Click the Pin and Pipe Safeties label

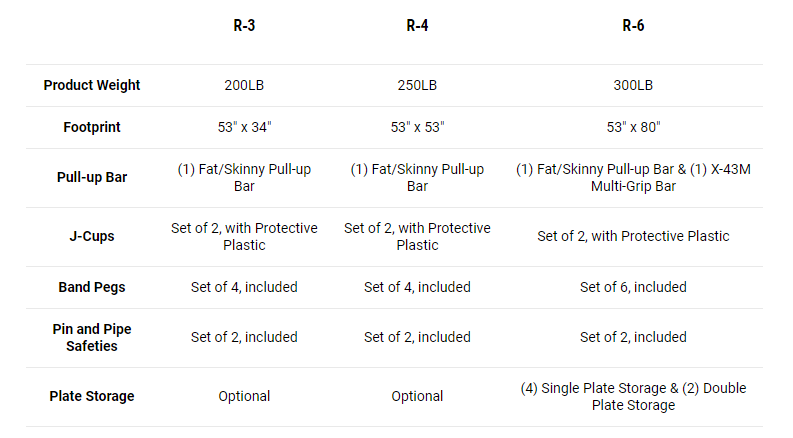pos(92,337)
